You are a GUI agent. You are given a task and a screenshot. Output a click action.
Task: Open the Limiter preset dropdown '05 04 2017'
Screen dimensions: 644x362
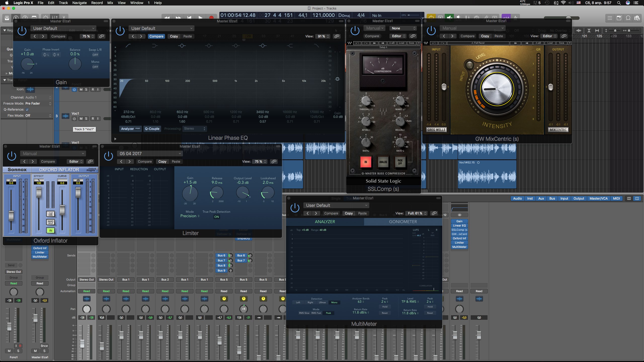150,154
